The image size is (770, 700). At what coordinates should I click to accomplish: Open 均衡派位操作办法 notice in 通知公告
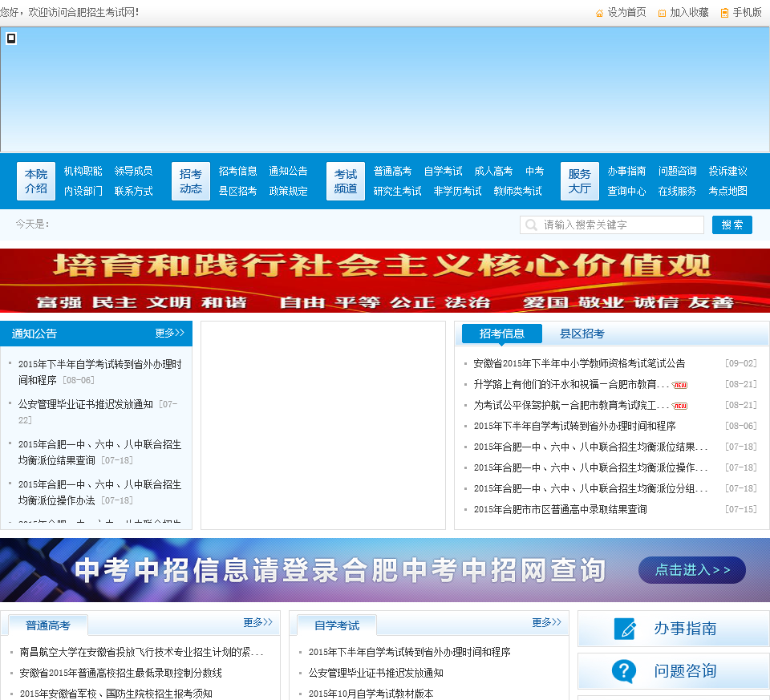pos(99,492)
